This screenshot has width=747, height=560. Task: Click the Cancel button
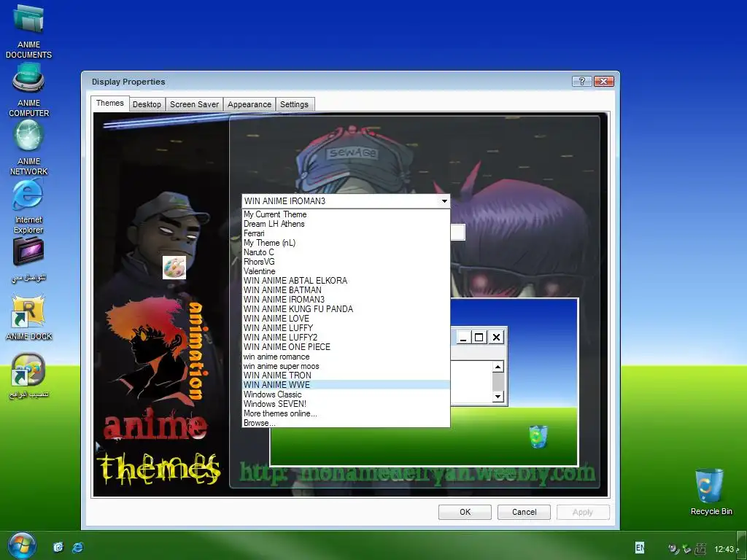click(524, 512)
